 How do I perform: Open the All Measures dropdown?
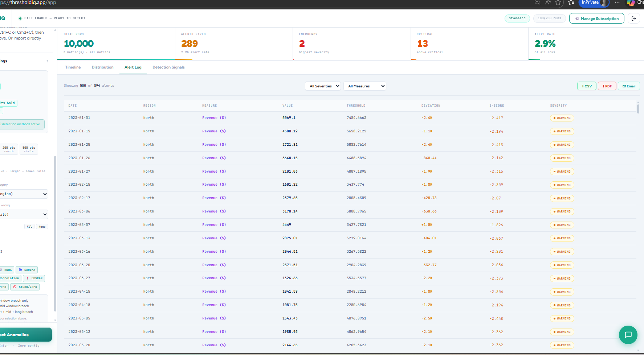364,86
